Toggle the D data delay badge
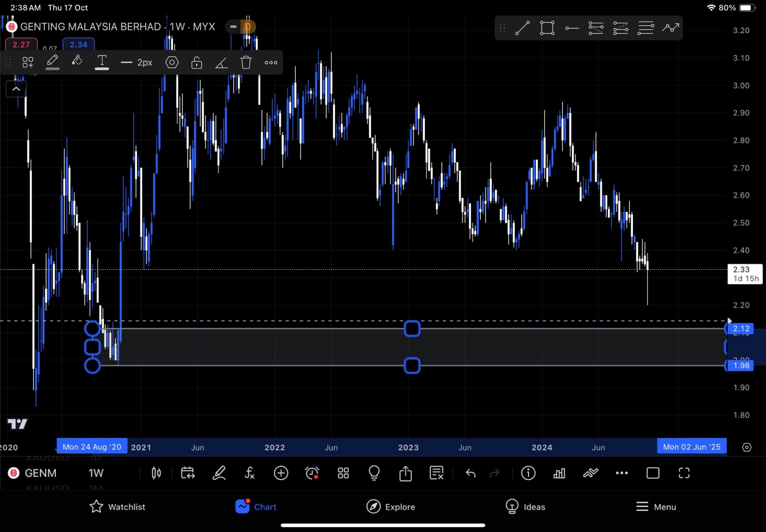 coord(248,27)
